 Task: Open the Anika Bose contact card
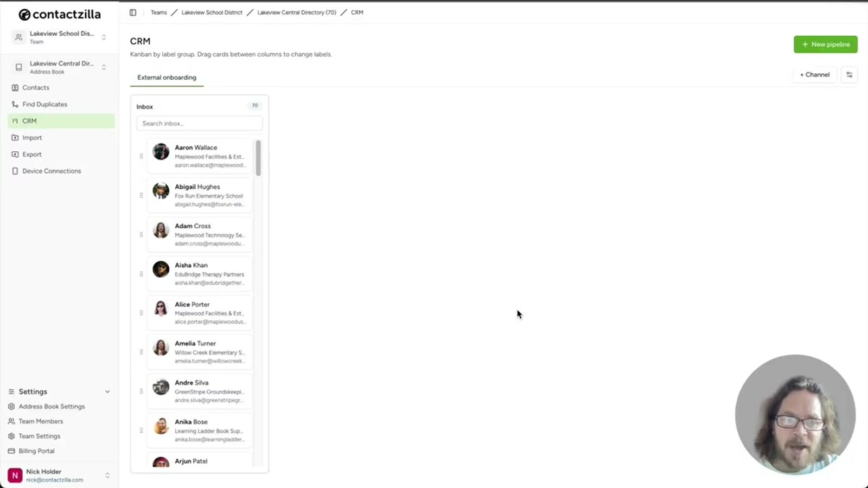200,431
